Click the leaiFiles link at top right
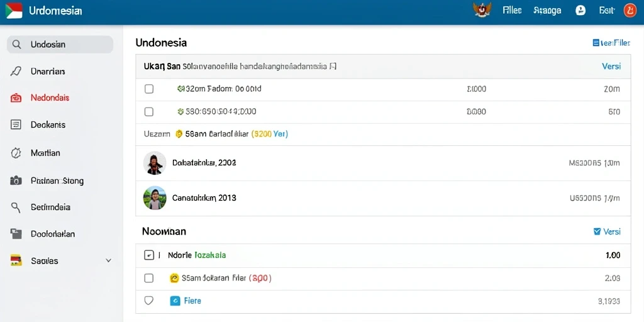This screenshot has height=322, width=644. pyautogui.click(x=611, y=43)
